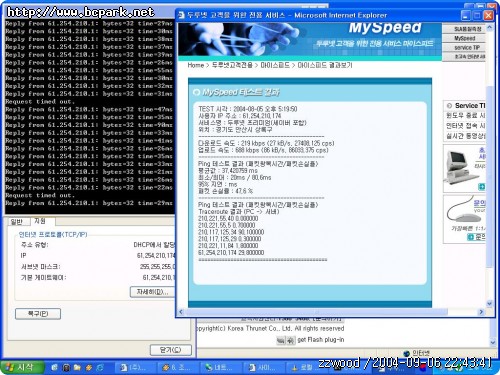The width and height of the screenshot is (500, 375).
Task: Click the icon left of get Flash plug-in
Action: coord(286,340)
